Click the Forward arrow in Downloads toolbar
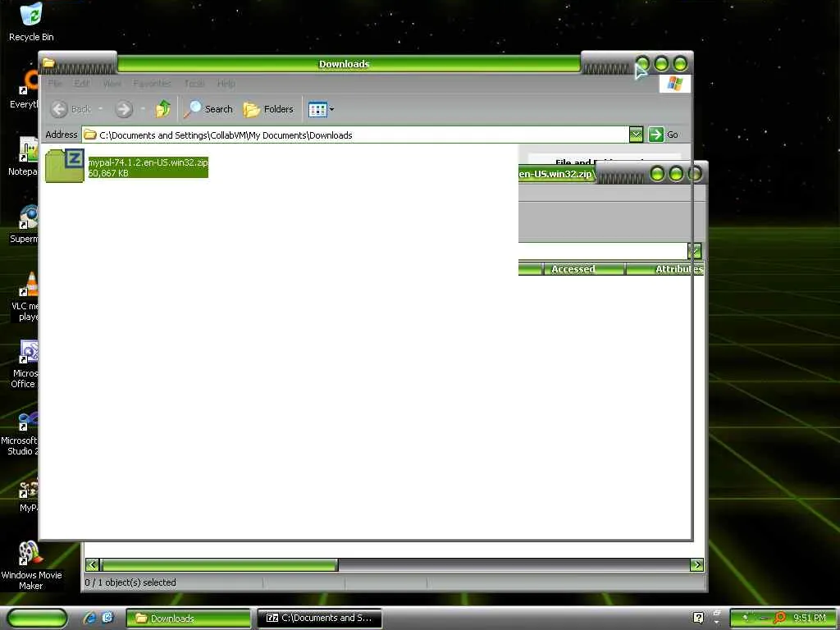 pyautogui.click(x=124, y=109)
